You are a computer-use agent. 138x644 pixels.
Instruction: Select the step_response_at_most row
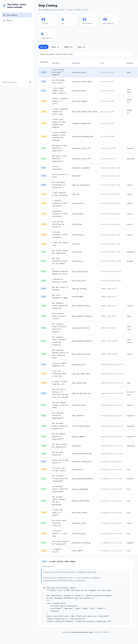coord(88,354)
